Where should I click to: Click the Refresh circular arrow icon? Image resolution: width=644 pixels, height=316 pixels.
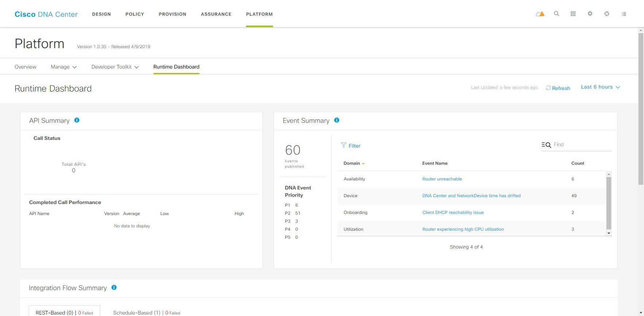[548, 88]
